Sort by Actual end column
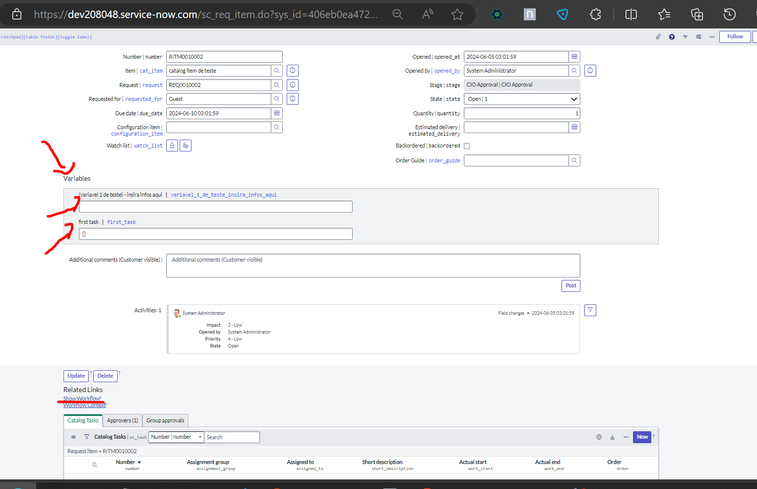 coord(547,462)
